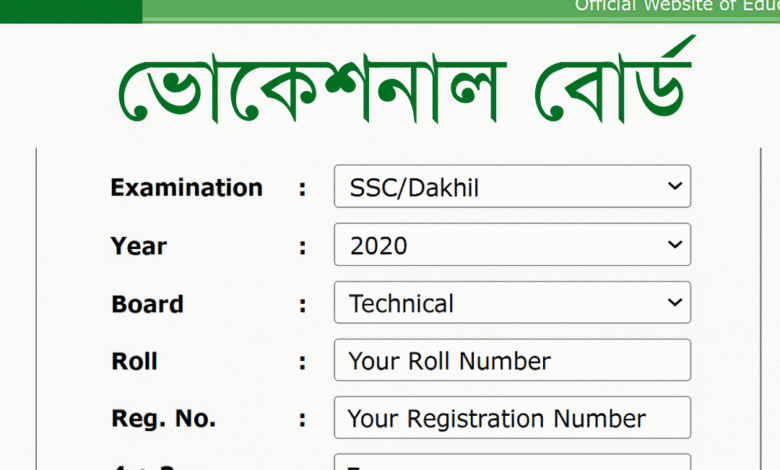
Task: Focus the Your Registration Number field
Action: 512,417
